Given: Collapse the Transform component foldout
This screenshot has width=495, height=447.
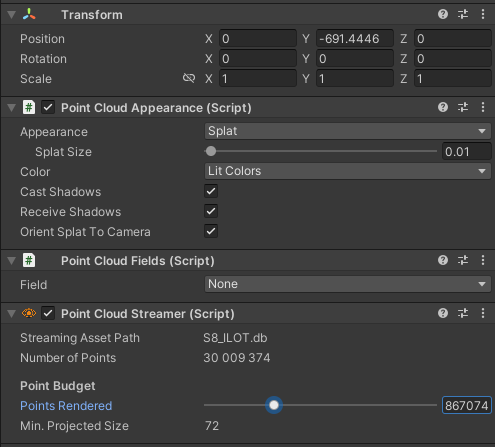Looking at the screenshot, I should 12,15.
